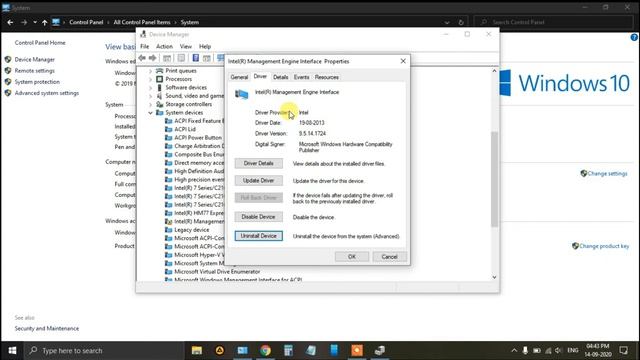Viewport: 640px width, 360px height.
Task: Open Security and Maintenance link
Action: coord(47,329)
